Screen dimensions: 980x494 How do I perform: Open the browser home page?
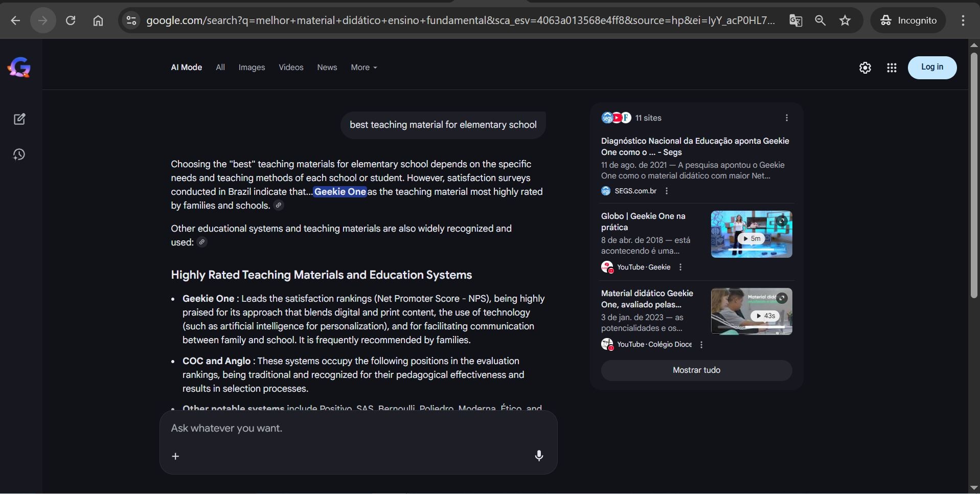[x=98, y=20]
